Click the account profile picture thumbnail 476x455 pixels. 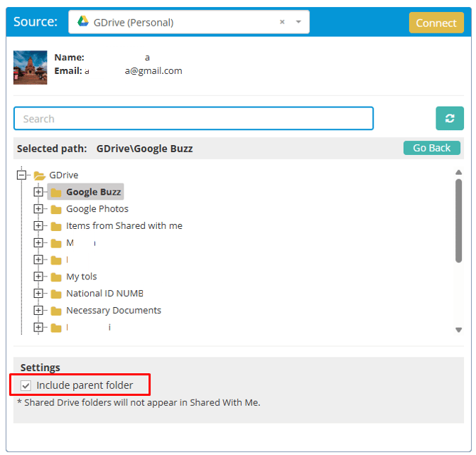tap(31, 68)
